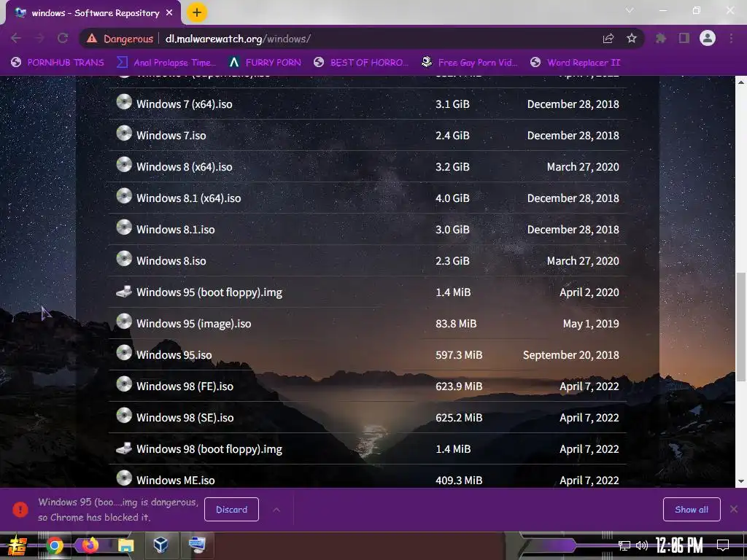Click the scrollbar down arrow
This screenshot has height=560, width=747.
pyautogui.click(x=741, y=481)
